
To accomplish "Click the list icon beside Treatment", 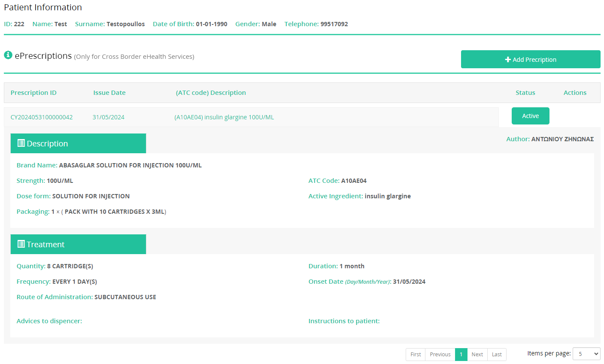I will click(x=21, y=244).
